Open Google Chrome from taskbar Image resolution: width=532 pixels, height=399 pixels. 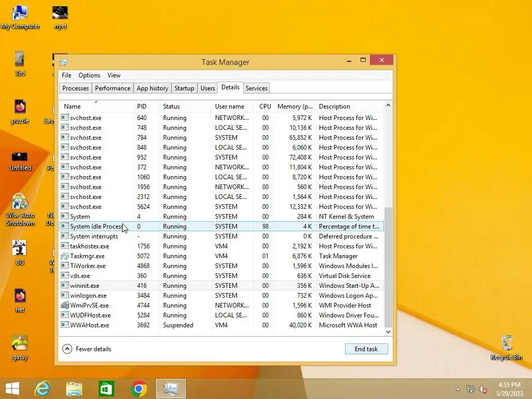point(138,389)
